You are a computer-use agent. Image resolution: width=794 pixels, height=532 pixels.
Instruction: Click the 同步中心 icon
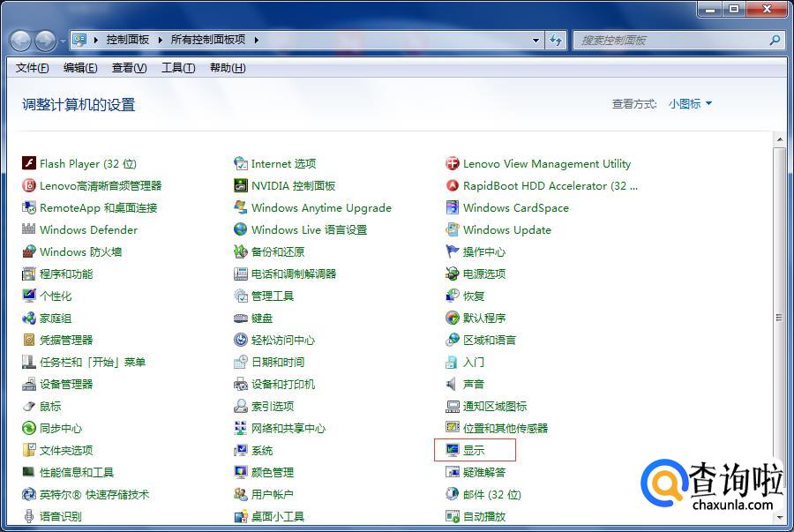point(29,428)
